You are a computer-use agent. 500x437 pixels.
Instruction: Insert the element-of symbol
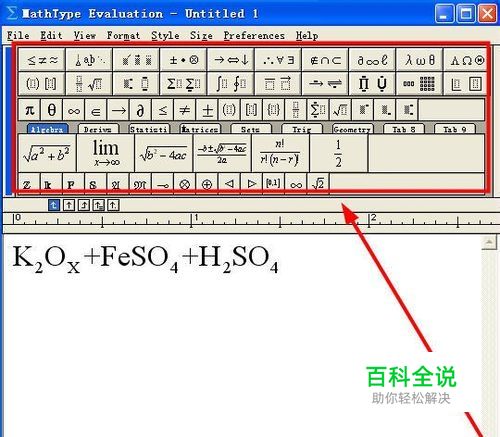click(96, 110)
